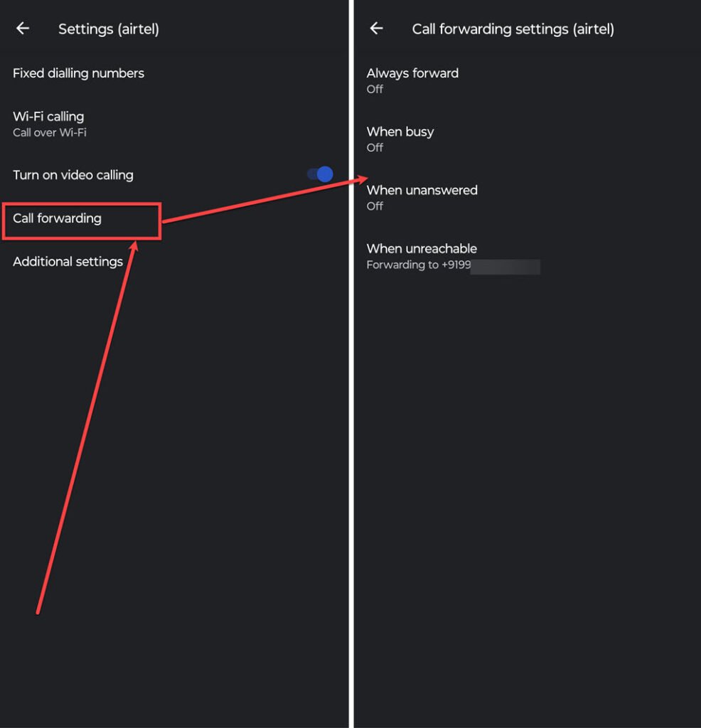Select When unreachable forwarding option
This screenshot has width=701, height=728.
tap(422, 249)
